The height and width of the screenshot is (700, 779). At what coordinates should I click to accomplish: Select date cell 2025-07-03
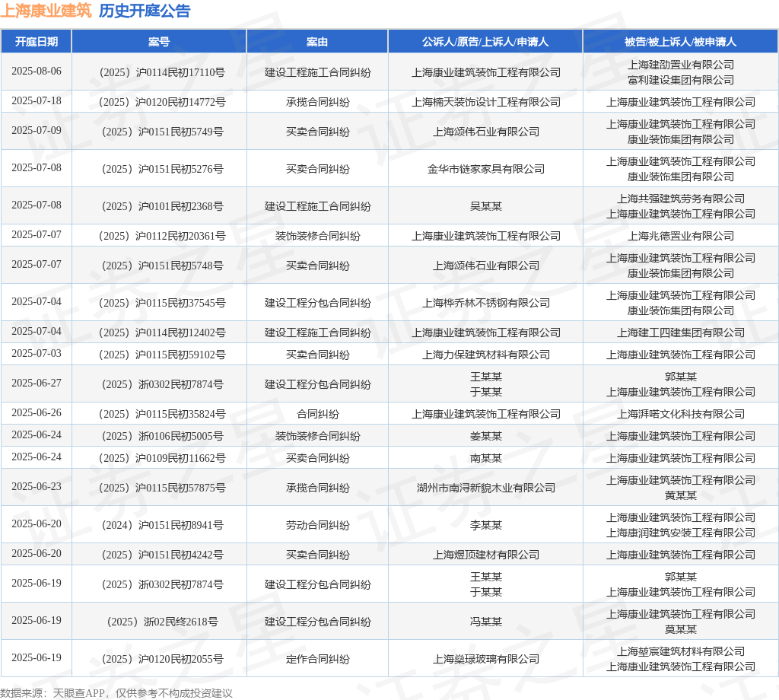(37, 354)
